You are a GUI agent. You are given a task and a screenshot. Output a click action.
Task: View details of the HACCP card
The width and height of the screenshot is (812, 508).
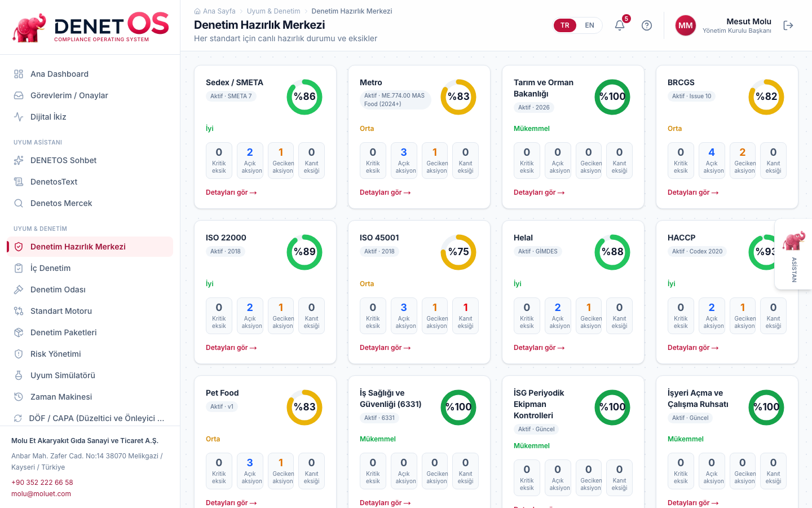pyautogui.click(x=693, y=348)
